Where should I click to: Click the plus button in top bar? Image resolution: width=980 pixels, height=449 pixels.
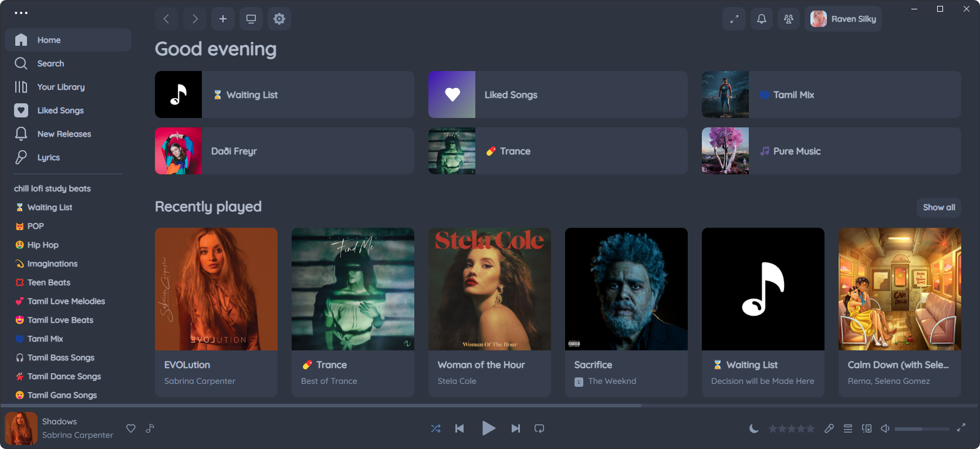pyautogui.click(x=223, y=19)
